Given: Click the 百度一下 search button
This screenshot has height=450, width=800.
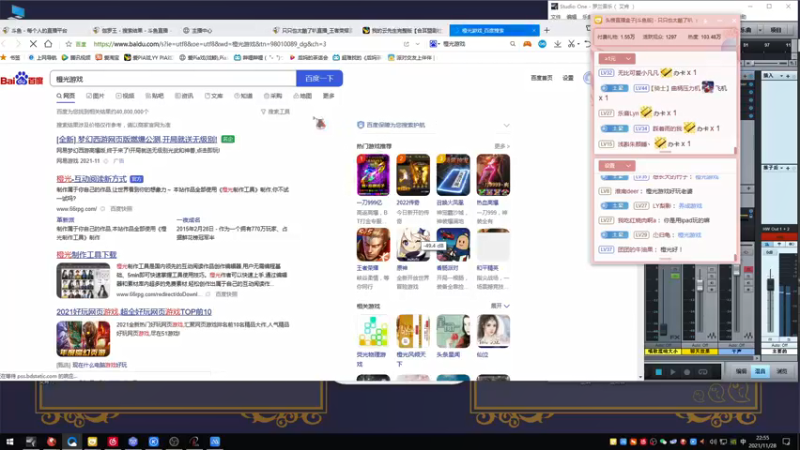Looking at the screenshot, I should pos(319,79).
